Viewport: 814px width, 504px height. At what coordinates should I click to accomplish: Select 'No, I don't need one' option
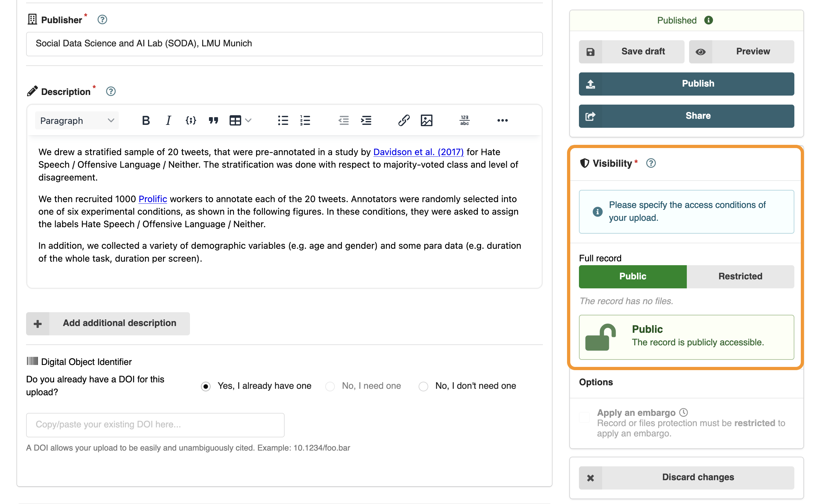coord(423,386)
